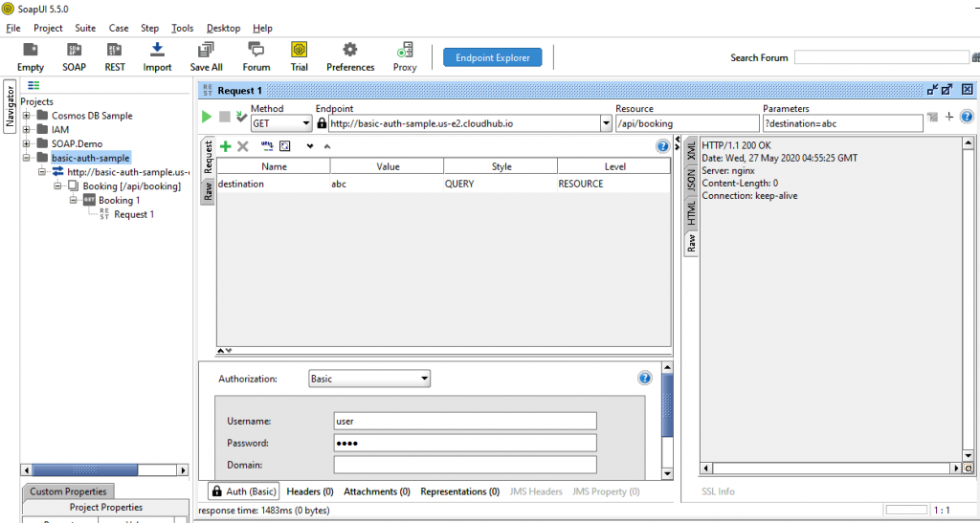Select the Raw request tab
Image resolution: width=980 pixels, height=523 pixels.
point(208,191)
